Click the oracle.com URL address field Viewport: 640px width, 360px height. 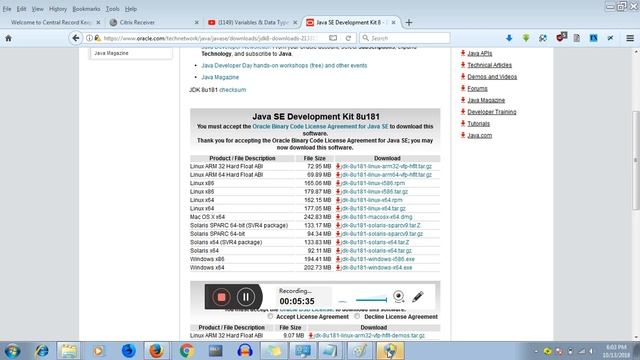(210, 38)
